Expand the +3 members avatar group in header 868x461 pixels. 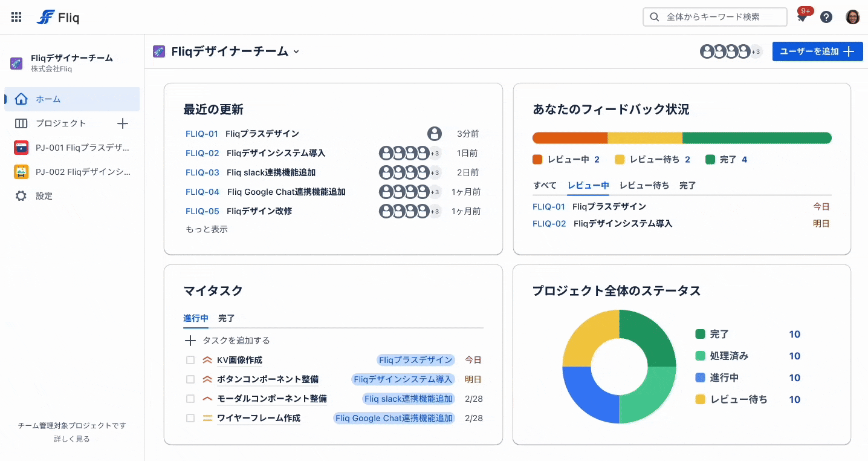(x=756, y=52)
